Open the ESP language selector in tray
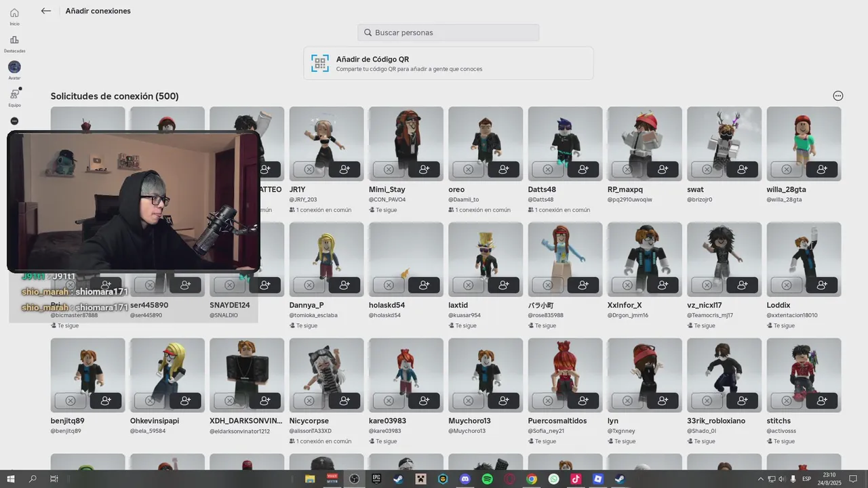The height and width of the screenshot is (488, 868). 807,479
